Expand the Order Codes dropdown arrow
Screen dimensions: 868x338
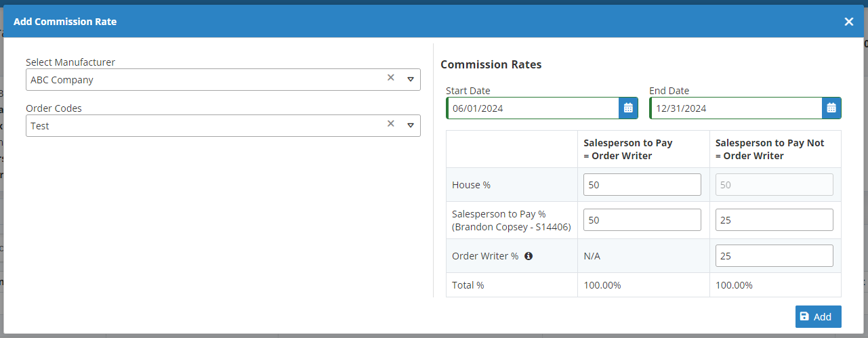click(410, 125)
